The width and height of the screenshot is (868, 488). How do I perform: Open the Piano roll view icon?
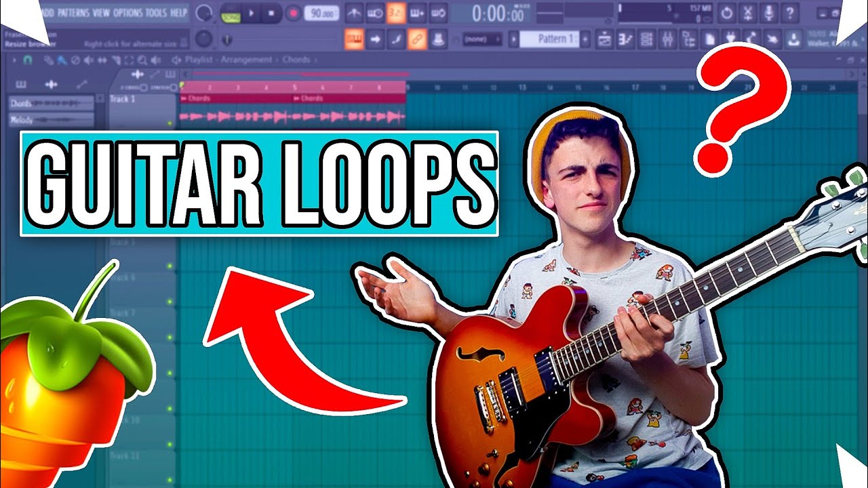(625, 39)
